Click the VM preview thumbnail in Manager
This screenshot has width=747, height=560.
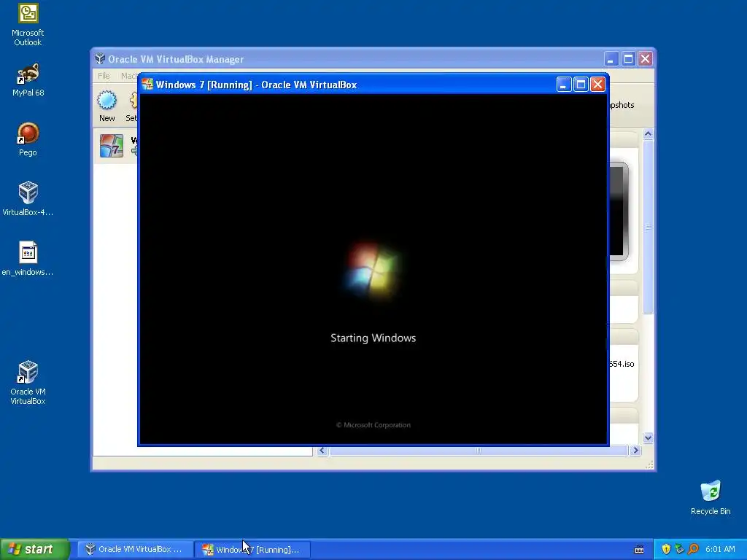[x=619, y=211]
